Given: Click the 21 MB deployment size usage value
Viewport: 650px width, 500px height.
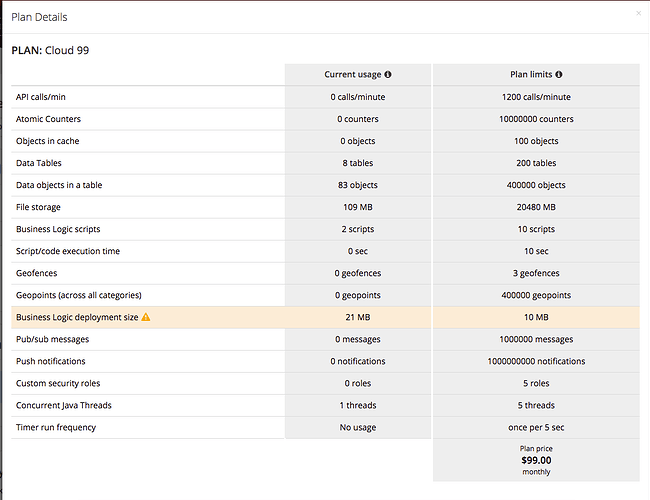Looking at the screenshot, I should [357, 317].
